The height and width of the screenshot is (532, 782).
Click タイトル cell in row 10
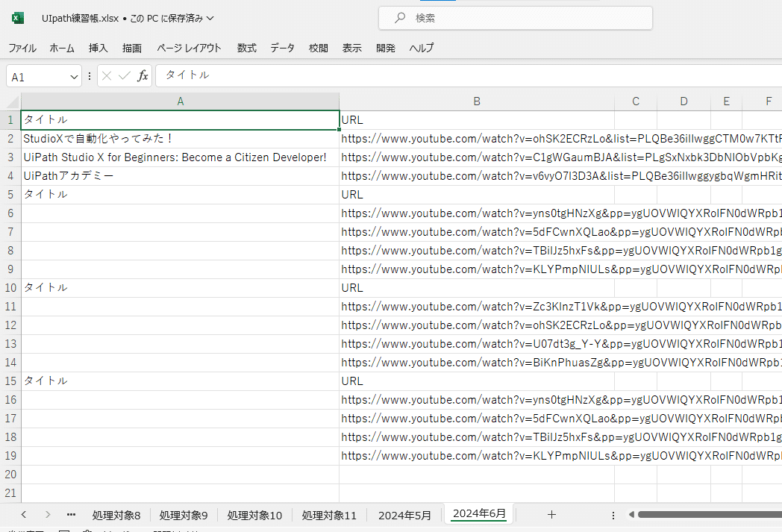[x=180, y=288]
